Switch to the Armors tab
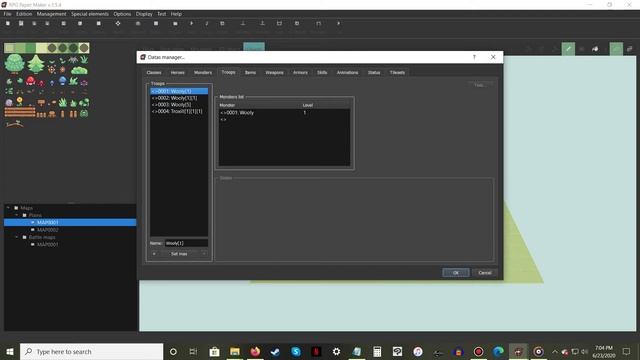 coord(300,73)
